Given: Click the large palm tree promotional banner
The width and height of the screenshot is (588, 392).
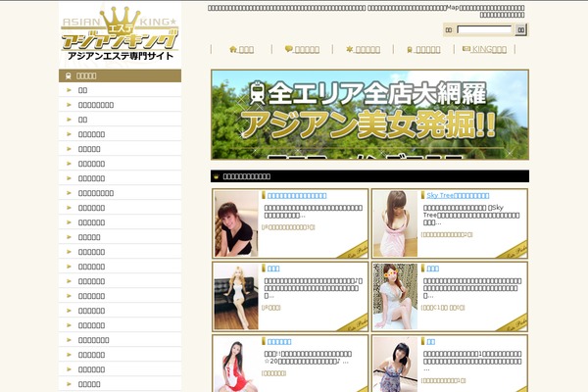Looking at the screenshot, I should coord(369,115).
